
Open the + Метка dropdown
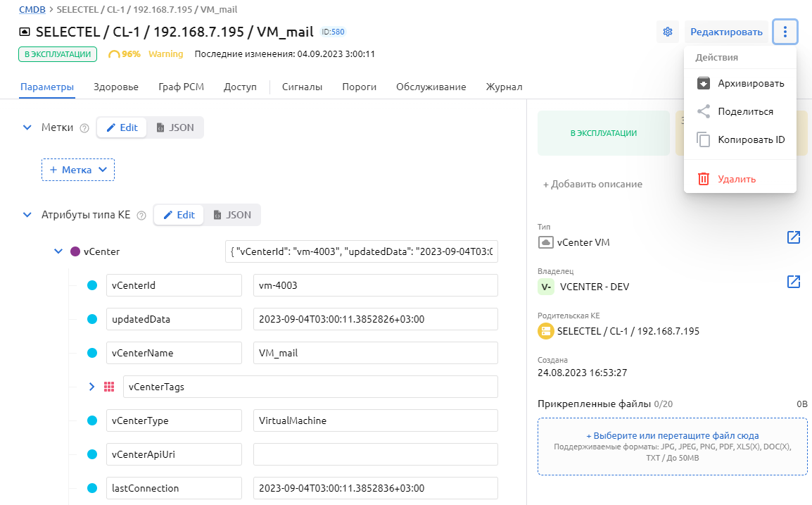pos(78,170)
